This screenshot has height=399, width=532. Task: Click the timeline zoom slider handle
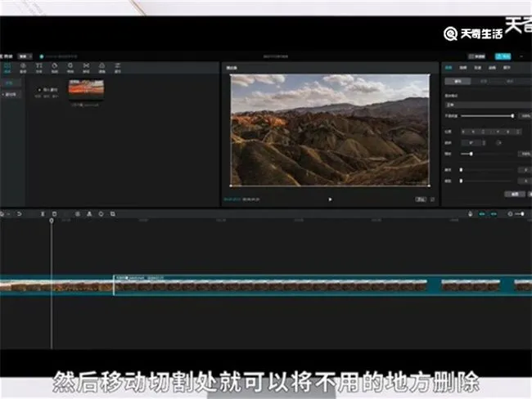[x=522, y=214]
